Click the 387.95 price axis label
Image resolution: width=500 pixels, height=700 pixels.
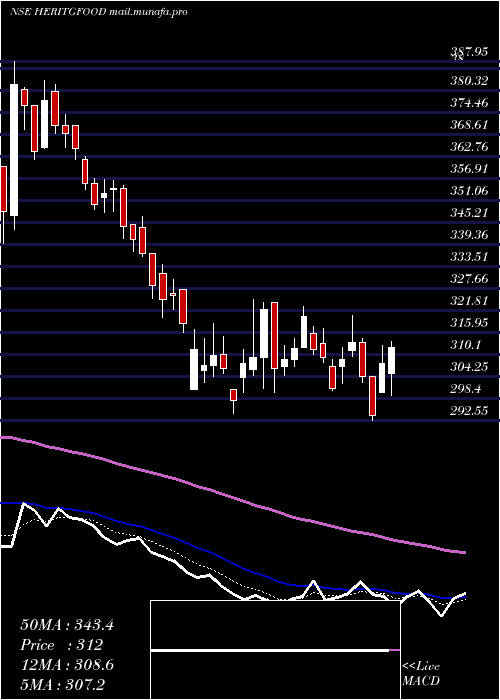(469, 53)
